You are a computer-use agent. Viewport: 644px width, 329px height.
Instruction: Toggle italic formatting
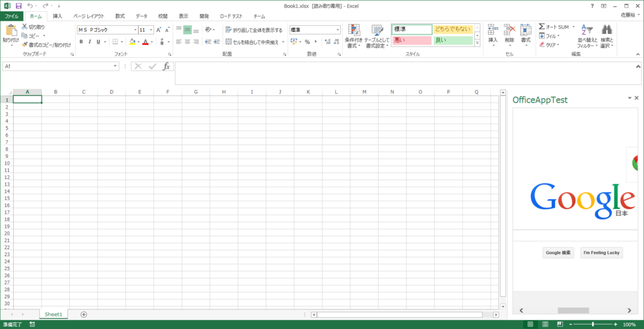89,42
